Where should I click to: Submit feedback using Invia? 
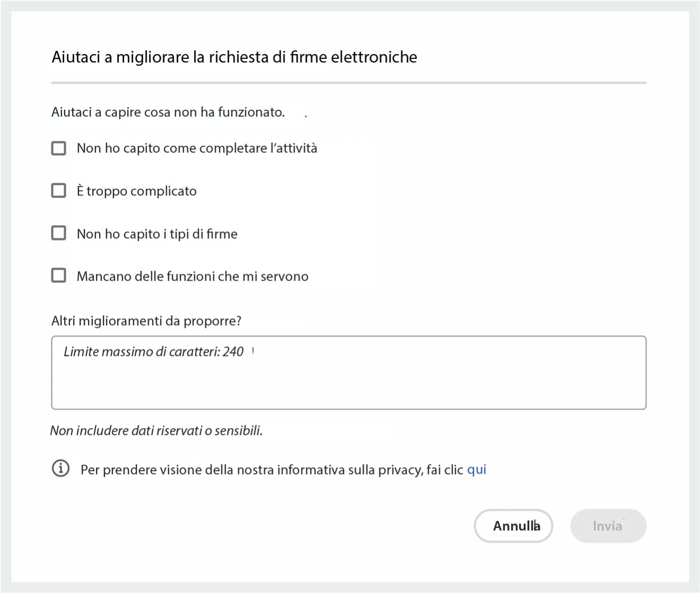(x=608, y=526)
